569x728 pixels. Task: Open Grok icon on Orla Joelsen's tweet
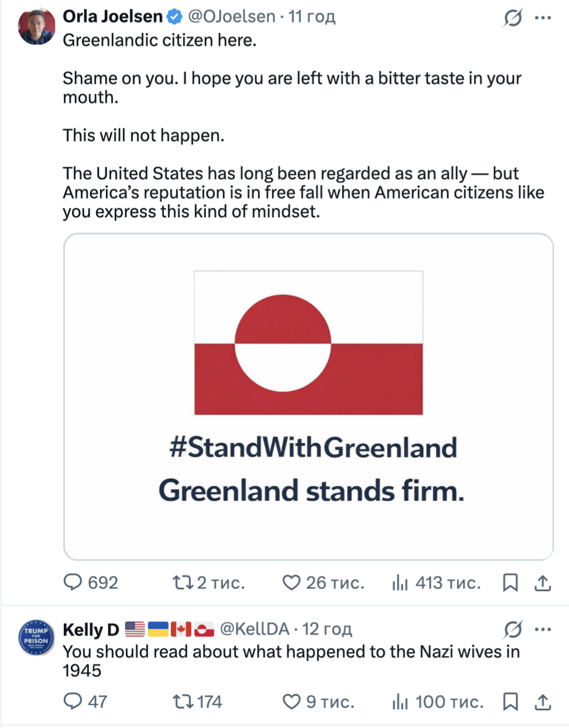512,18
